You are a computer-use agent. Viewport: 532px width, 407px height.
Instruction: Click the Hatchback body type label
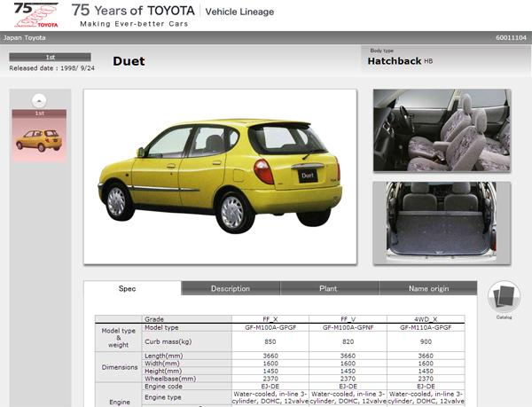394,61
